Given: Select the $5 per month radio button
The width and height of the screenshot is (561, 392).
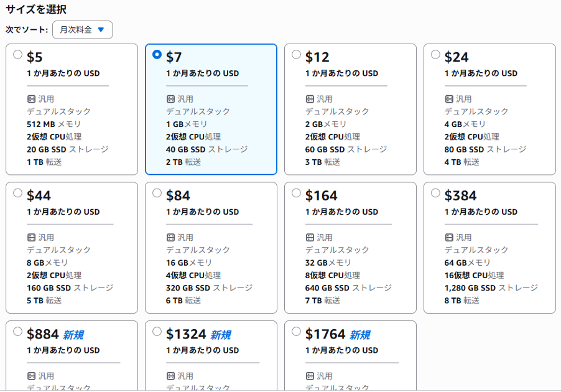Looking at the screenshot, I should point(17,54).
